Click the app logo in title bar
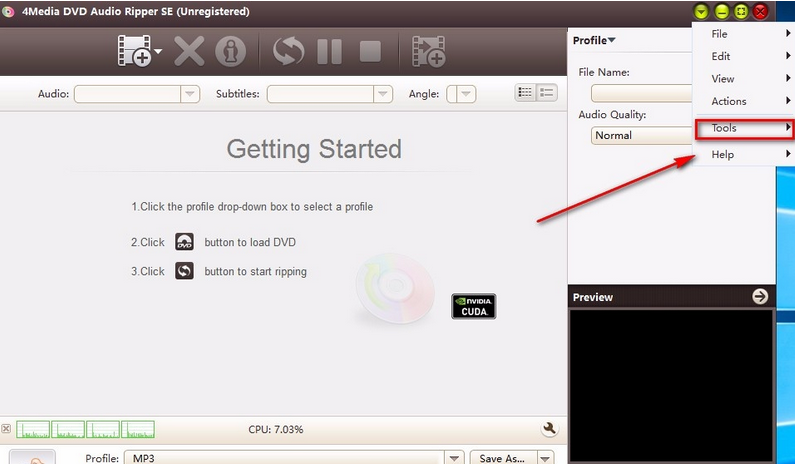 coord(8,11)
